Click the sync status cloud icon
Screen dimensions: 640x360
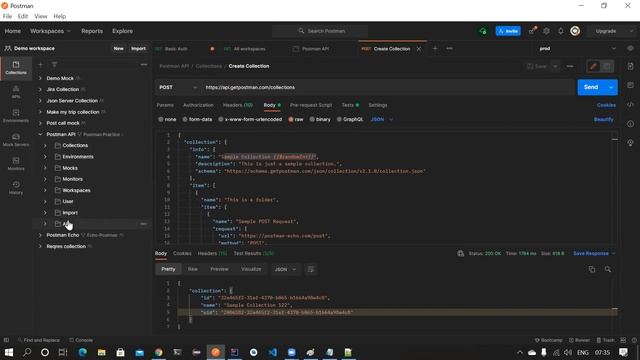pos(483,31)
